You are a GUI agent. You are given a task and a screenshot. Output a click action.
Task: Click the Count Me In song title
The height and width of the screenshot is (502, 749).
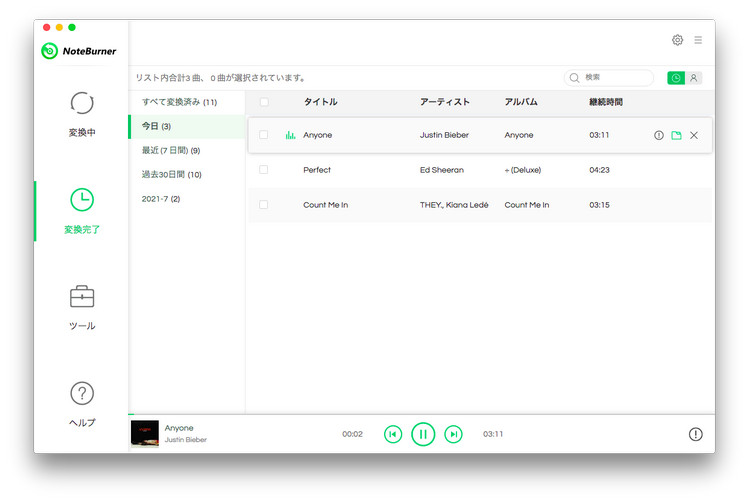325,205
